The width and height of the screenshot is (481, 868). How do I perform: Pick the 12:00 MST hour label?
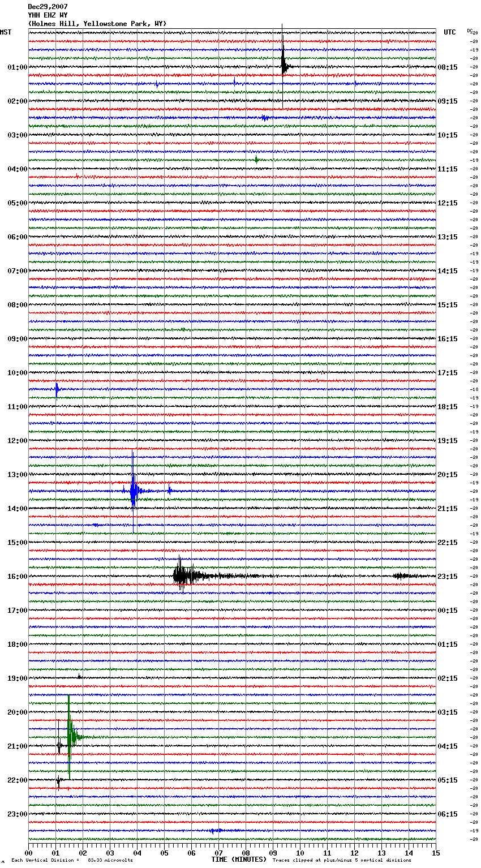point(17,441)
